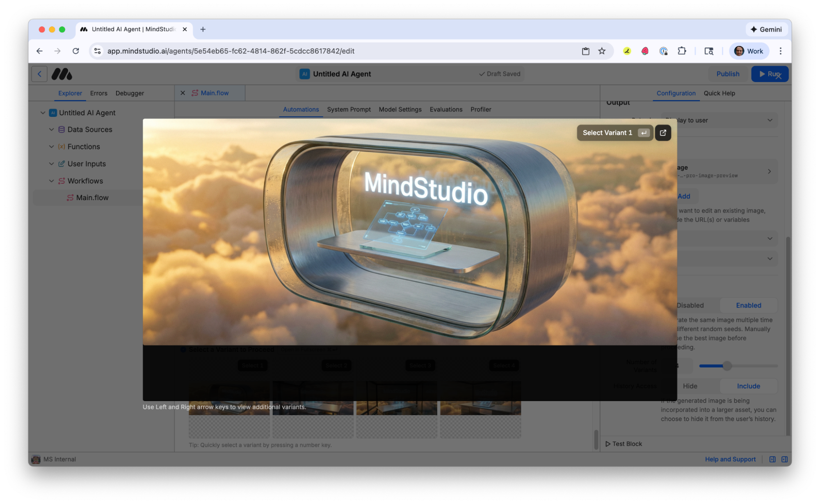Enable image variant generation
The width and height of the screenshot is (820, 504).
748,305
